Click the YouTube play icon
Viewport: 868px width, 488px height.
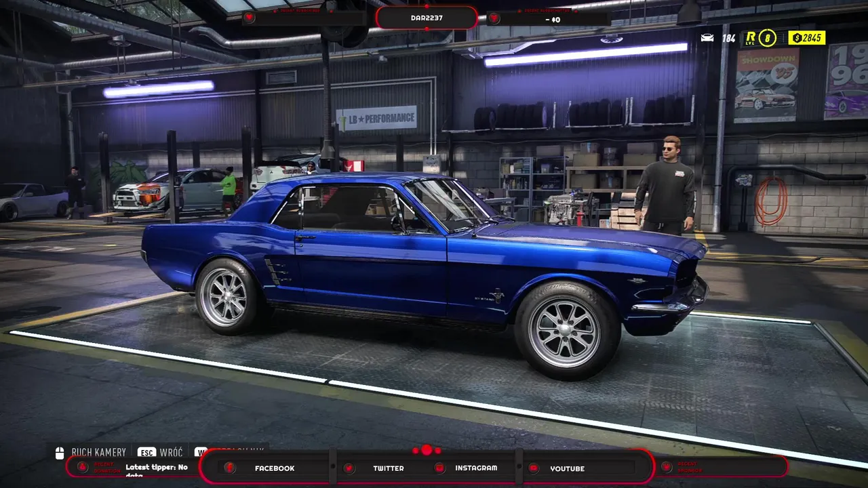[x=534, y=468]
